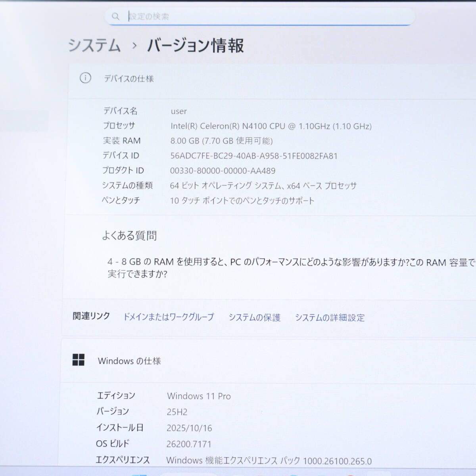Screen dimensions: 476x476
Task: Click the search magnifier icon
Action: coord(115,16)
